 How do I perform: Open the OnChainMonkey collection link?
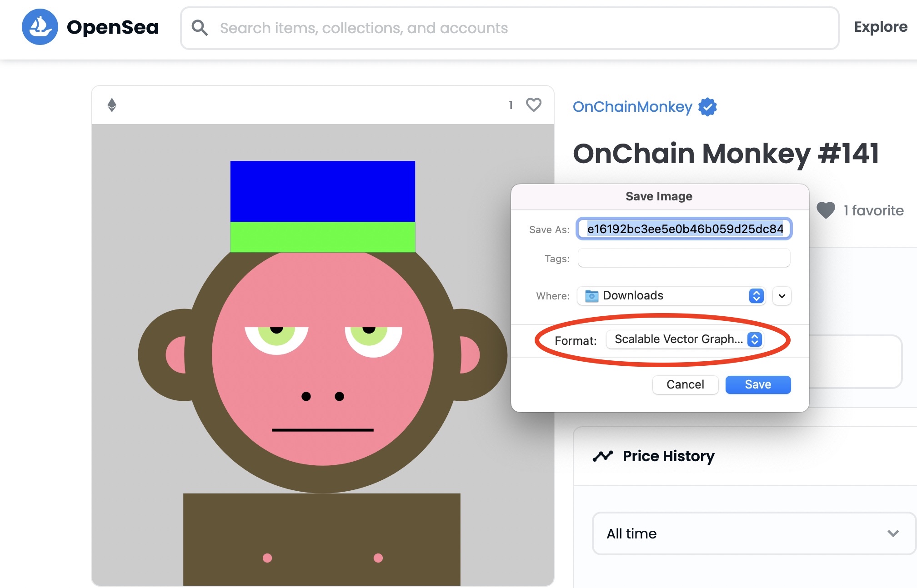click(x=632, y=107)
